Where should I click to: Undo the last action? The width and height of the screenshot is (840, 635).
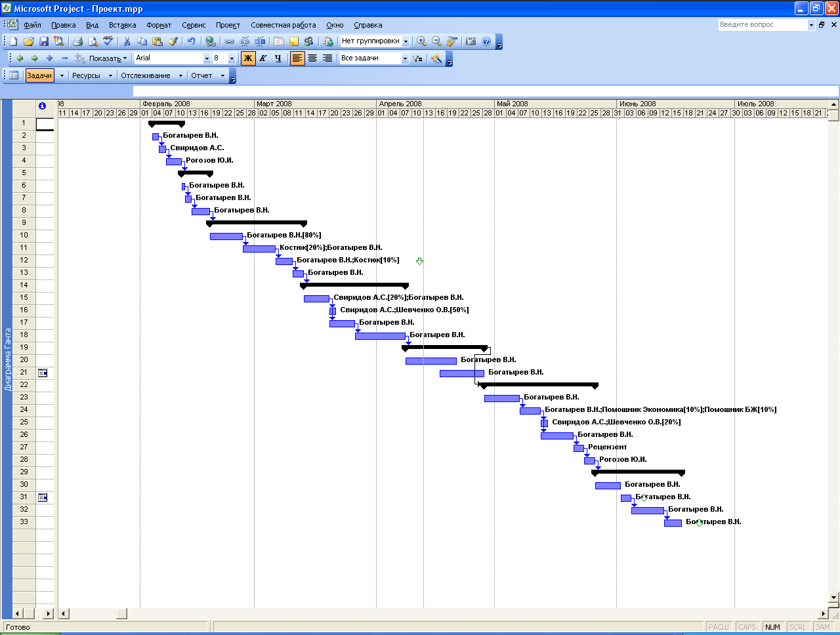point(191,41)
